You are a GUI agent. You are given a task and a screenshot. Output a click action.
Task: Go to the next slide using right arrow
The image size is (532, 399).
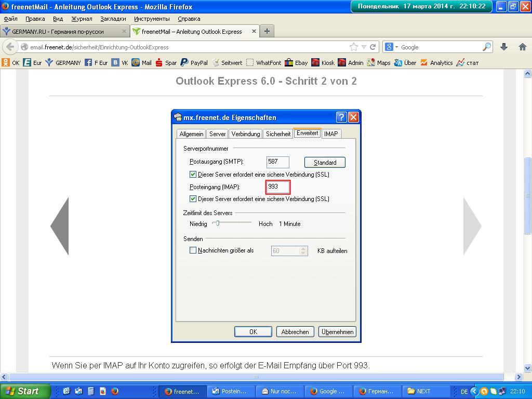pos(472,226)
